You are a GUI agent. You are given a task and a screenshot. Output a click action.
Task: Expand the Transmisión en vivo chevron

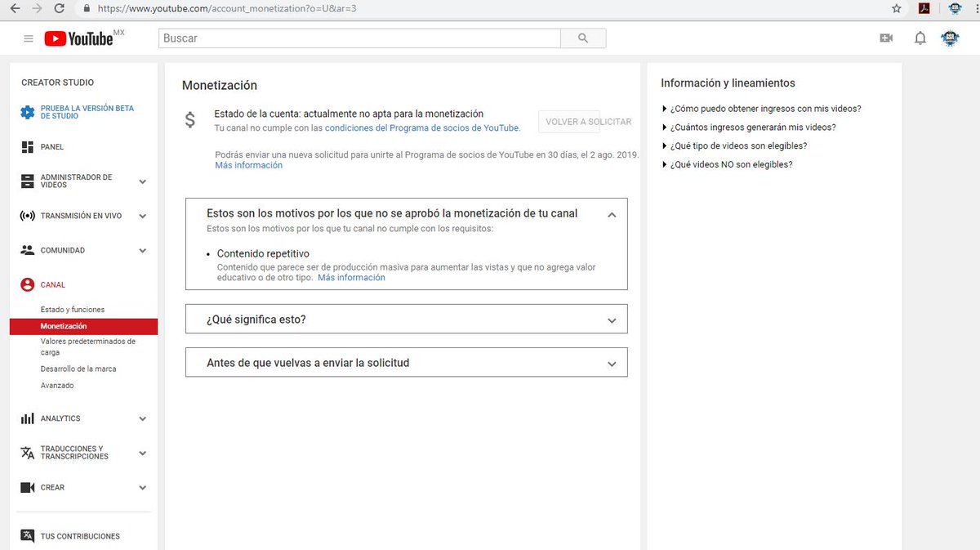tap(143, 217)
